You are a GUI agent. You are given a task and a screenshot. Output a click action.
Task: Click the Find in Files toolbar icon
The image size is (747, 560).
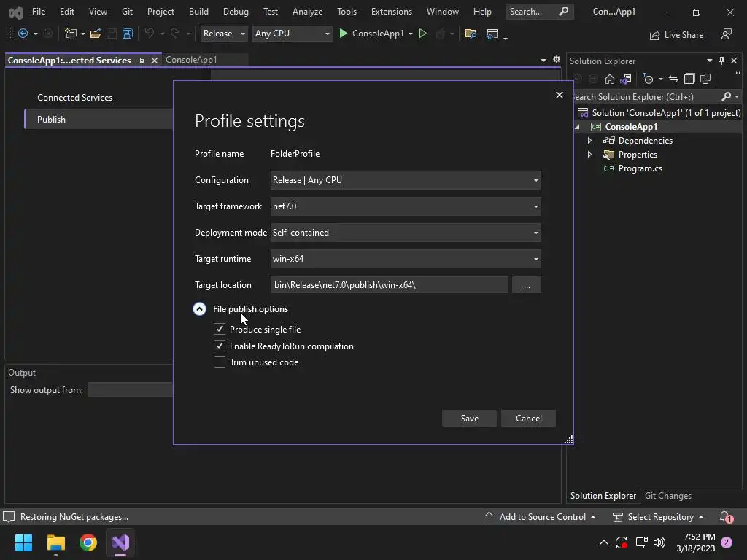(x=471, y=34)
